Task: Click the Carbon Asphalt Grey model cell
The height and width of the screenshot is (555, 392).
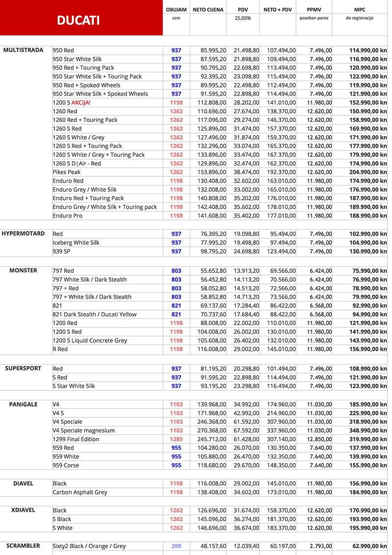Action: tap(80, 492)
